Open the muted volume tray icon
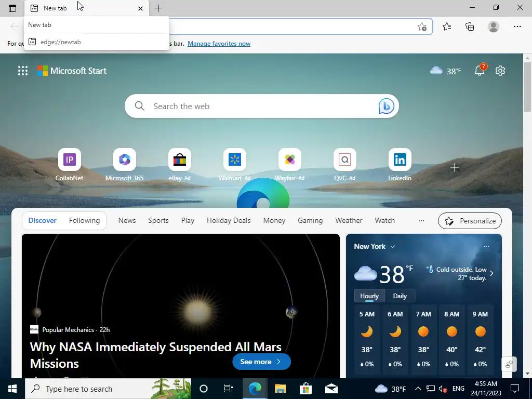532x399 pixels. click(x=443, y=389)
